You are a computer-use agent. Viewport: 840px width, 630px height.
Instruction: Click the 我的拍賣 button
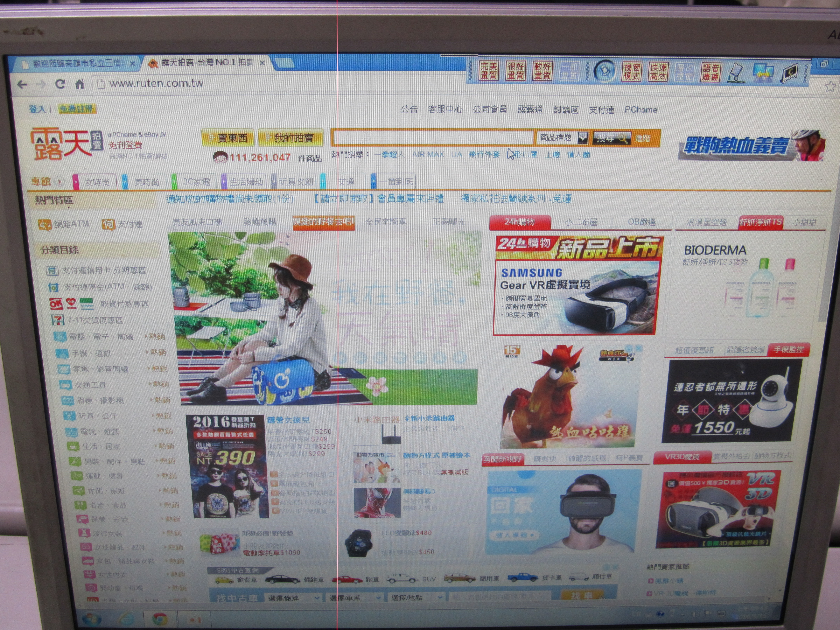[290, 137]
